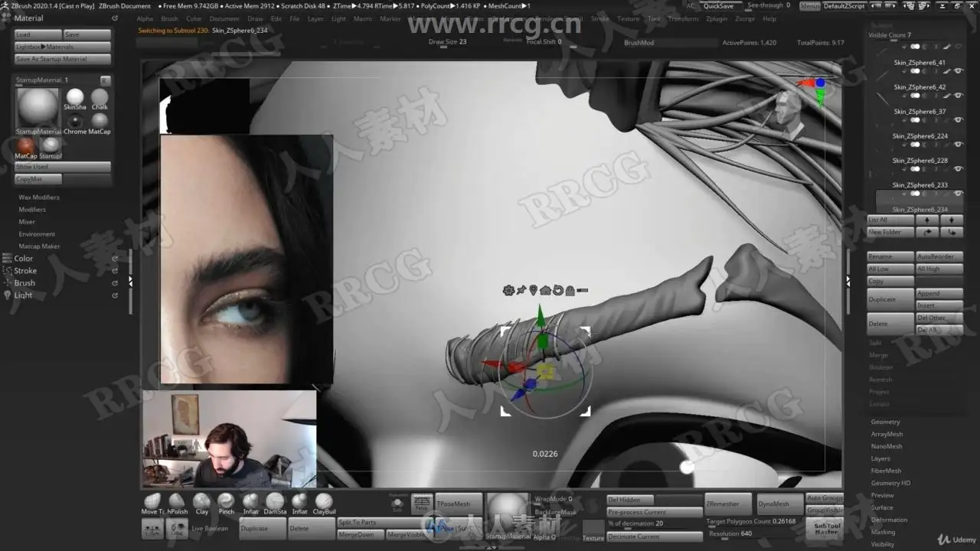Adjust the % of decimation slider
The height and width of the screenshot is (551, 980).
[655, 523]
